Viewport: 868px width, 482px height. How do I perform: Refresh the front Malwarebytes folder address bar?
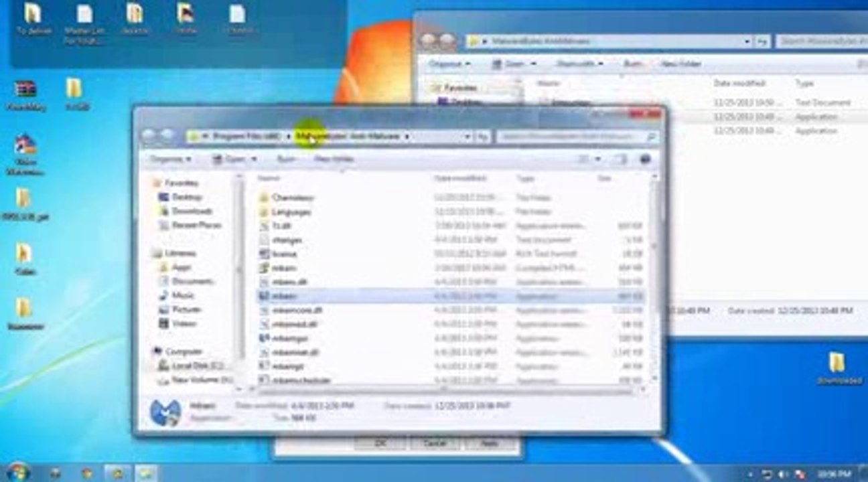tap(482, 137)
